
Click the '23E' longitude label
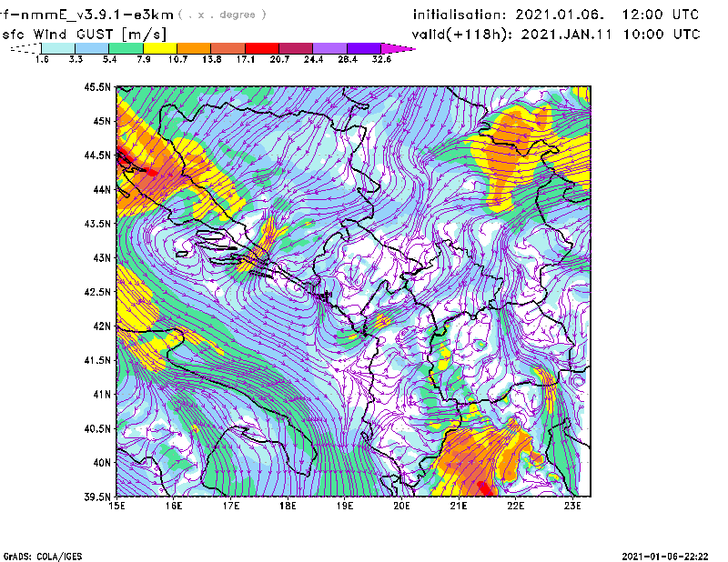point(572,506)
